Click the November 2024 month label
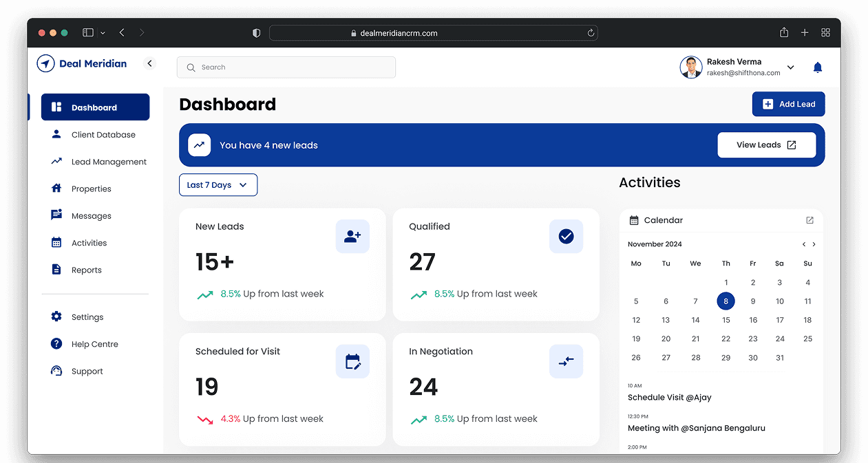 pos(655,244)
